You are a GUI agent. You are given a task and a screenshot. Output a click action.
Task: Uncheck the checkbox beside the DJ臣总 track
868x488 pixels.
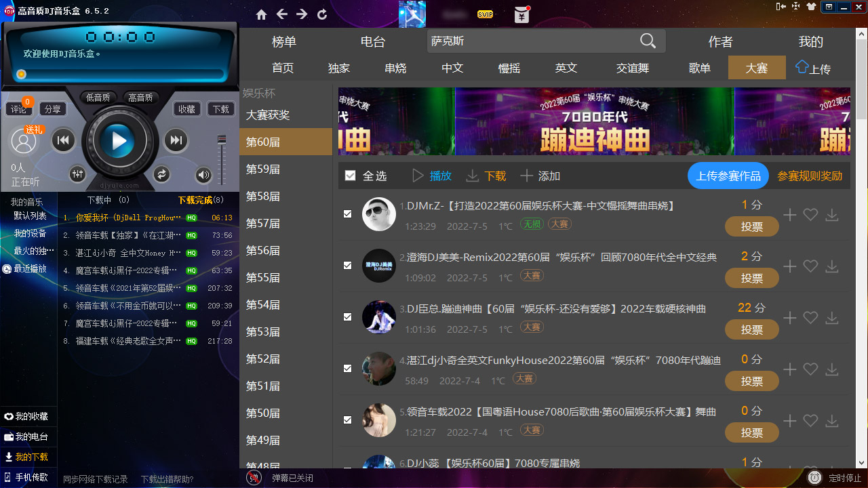click(x=348, y=317)
